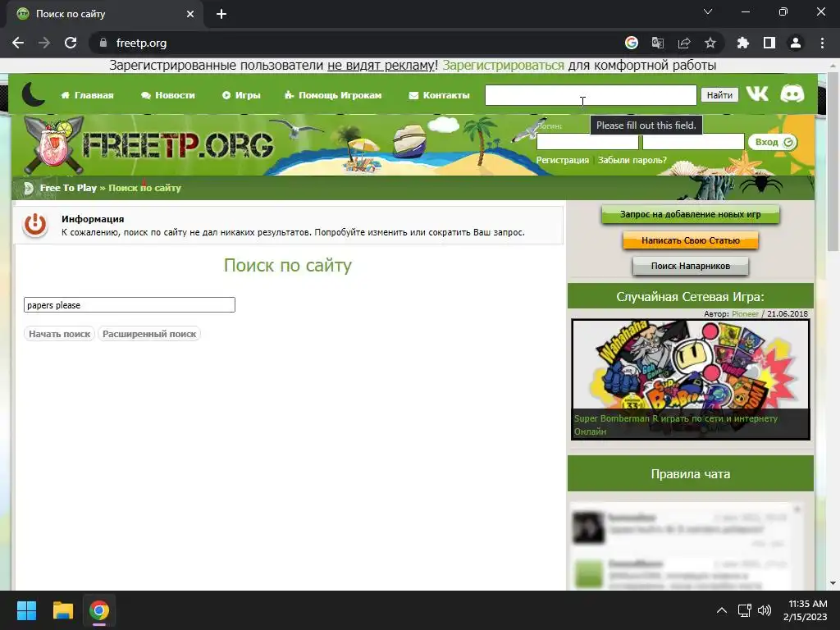
Task: Toggle the dark mode moon icon
Action: point(33,95)
